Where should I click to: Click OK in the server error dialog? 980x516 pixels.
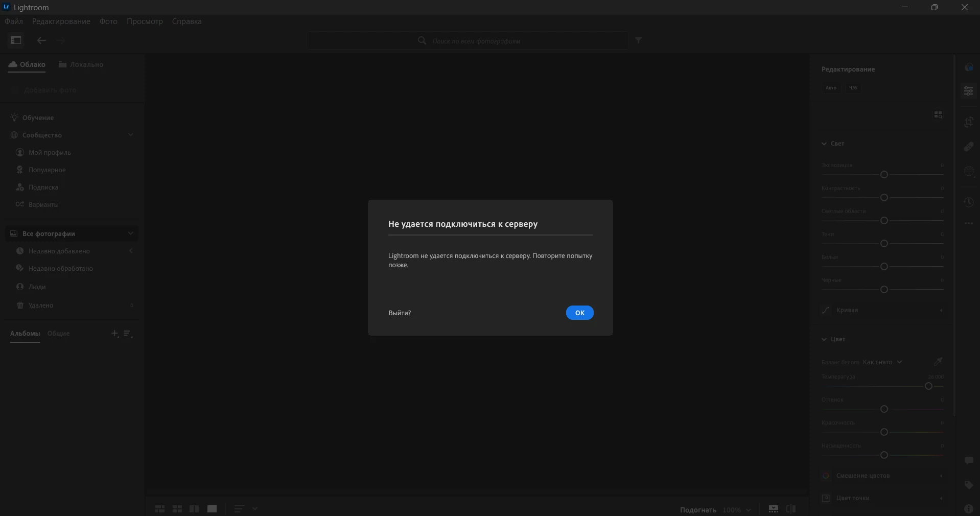(579, 313)
